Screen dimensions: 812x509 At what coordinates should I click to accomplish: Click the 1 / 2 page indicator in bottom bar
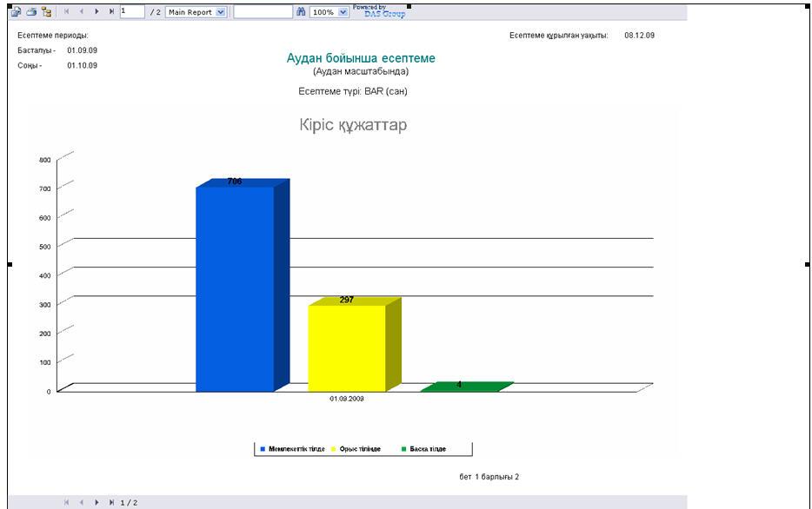pyautogui.click(x=129, y=502)
